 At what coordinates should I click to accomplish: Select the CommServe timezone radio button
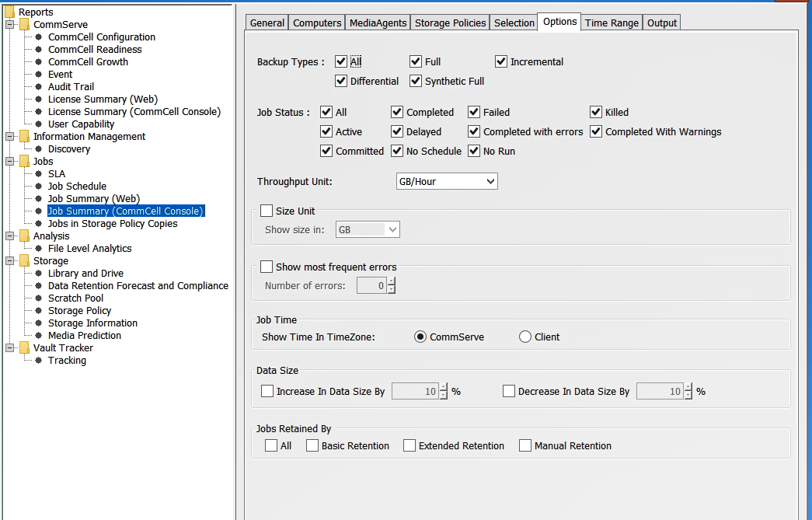pyautogui.click(x=420, y=337)
